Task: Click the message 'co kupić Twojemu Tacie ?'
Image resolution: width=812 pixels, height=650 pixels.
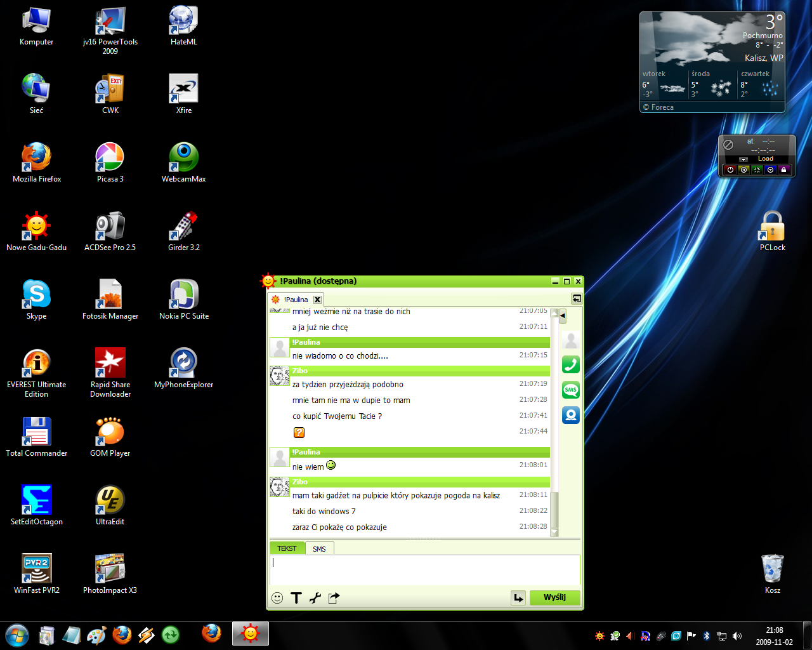Action: (337, 416)
